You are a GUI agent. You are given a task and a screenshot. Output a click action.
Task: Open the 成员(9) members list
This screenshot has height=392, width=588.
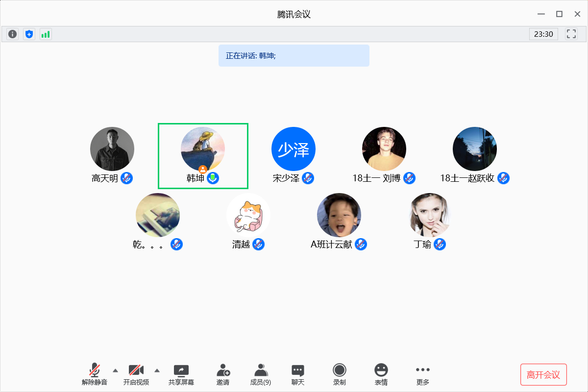pyautogui.click(x=261, y=374)
